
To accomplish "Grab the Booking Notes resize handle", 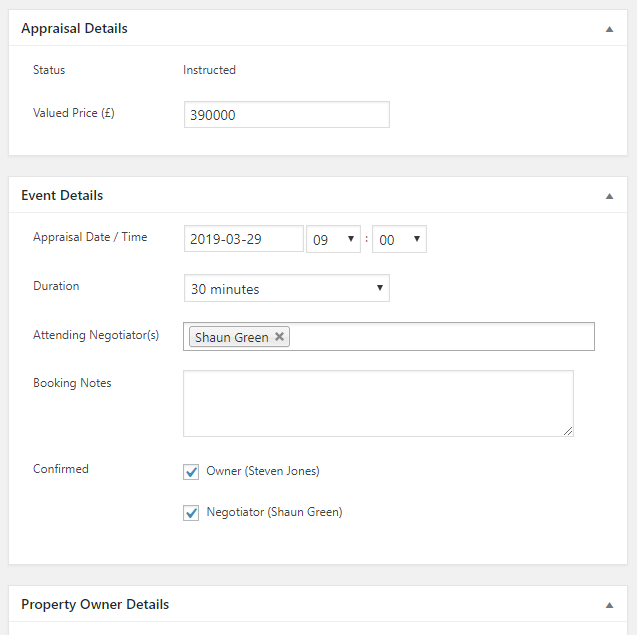I will point(568,431).
